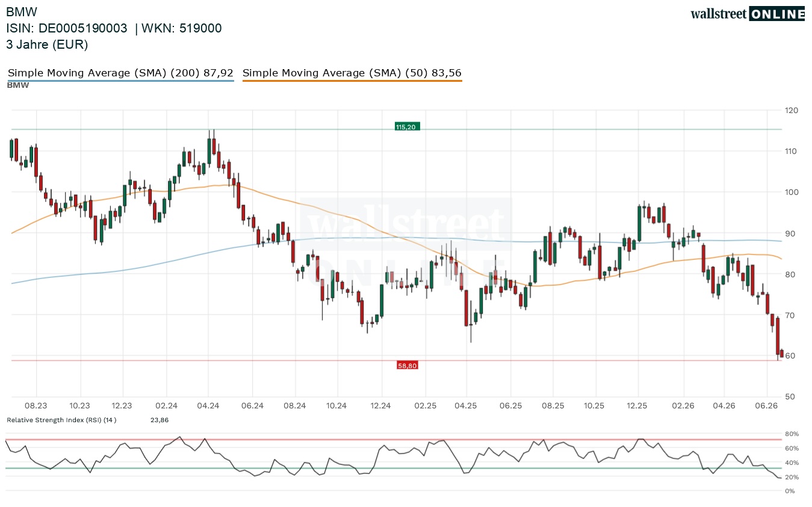Click the Relative Strength Index (RSI) (14) label
The height and width of the screenshot is (507, 812).
point(61,420)
